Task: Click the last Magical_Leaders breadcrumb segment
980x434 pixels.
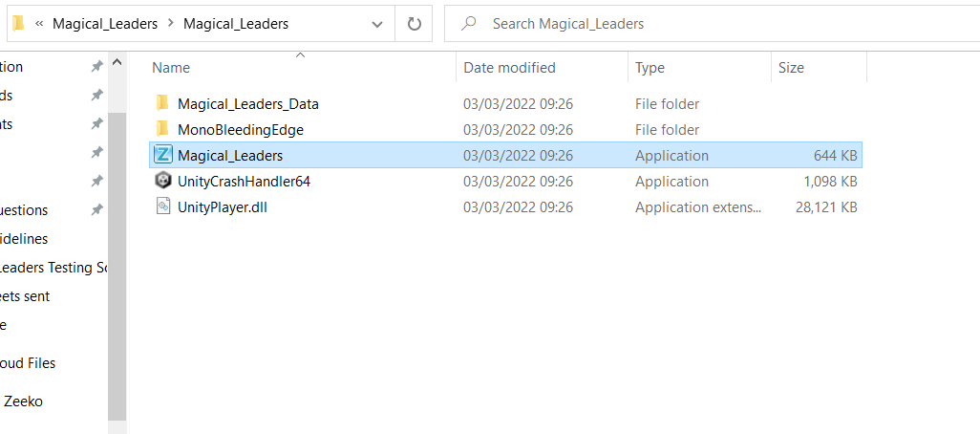Action: click(236, 24)
